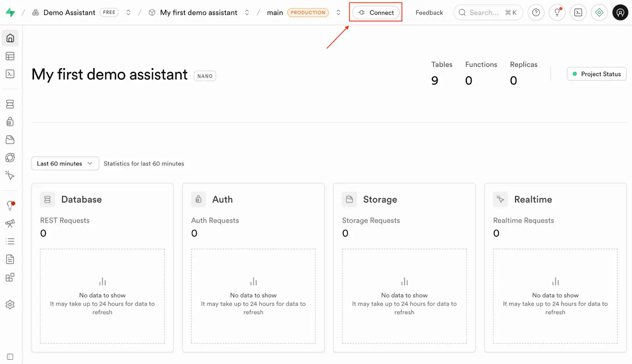The height and width of the screenshot is (364, 632).
Task: Expand the Demo Assistant organization switcher
Action: [128, 12]
